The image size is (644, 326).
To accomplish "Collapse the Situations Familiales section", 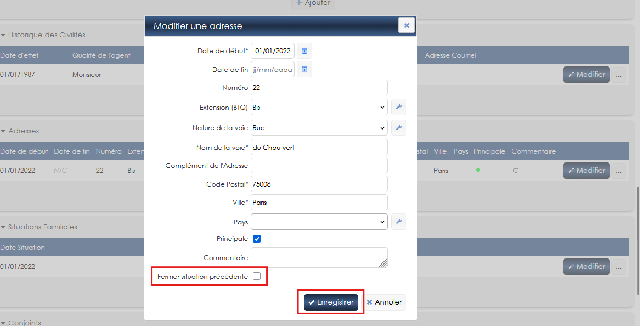I will (x=3, y=227).
